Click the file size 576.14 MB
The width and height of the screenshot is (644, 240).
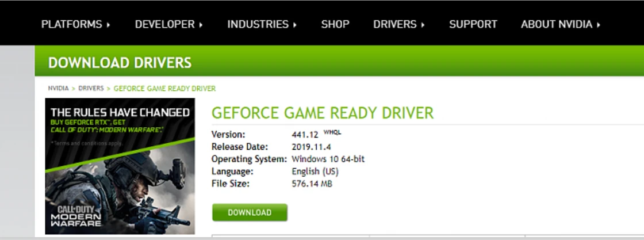(x=312, y=184)
